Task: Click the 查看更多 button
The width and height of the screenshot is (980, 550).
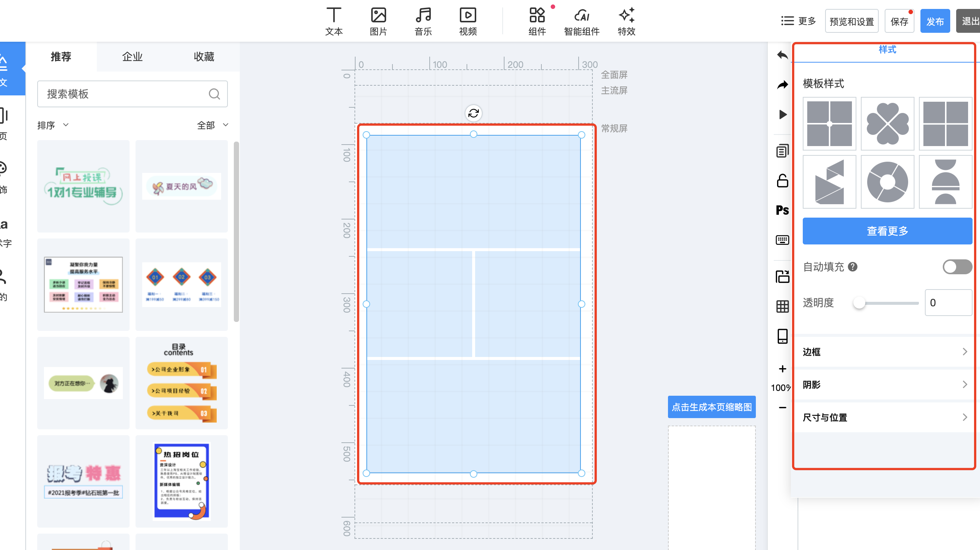Action: click(x=887, y=231)
